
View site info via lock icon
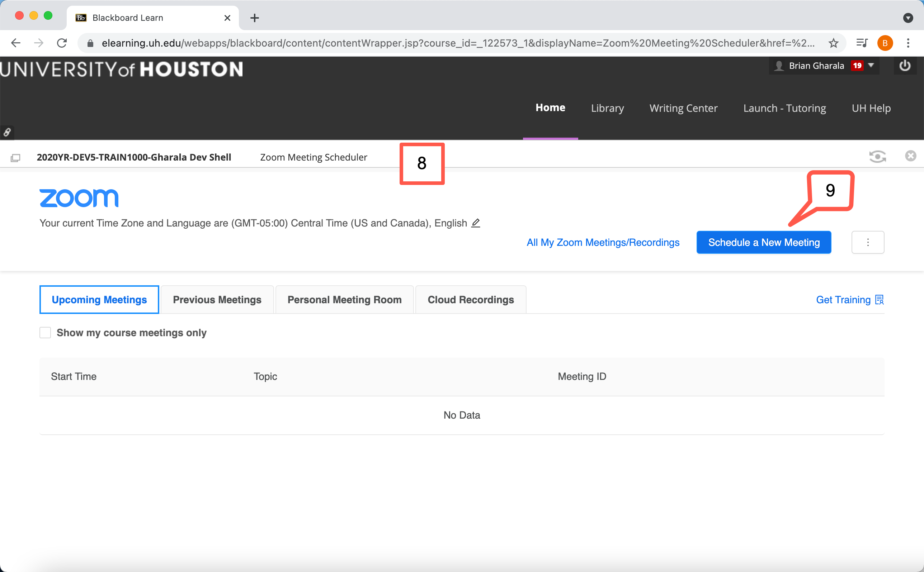coord(90,43)
